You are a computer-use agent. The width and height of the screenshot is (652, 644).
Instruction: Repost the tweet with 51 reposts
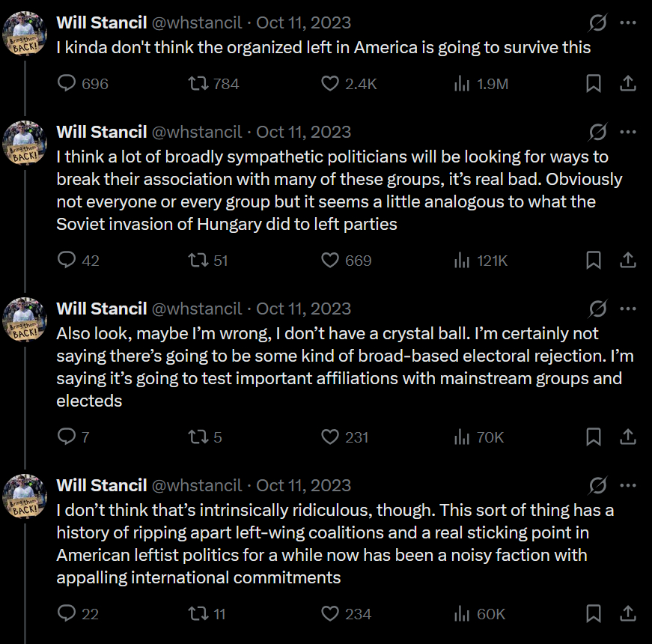pos(198,261)
